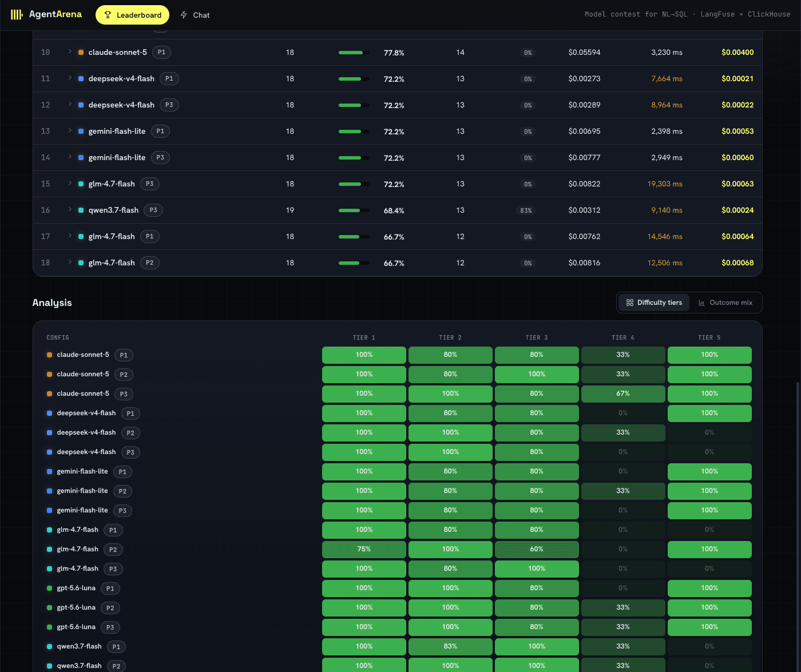Image resolution: width=801 pixels, height=672 pixels.
Task: Click the CONFIG column header
Action: coord(58,337)
